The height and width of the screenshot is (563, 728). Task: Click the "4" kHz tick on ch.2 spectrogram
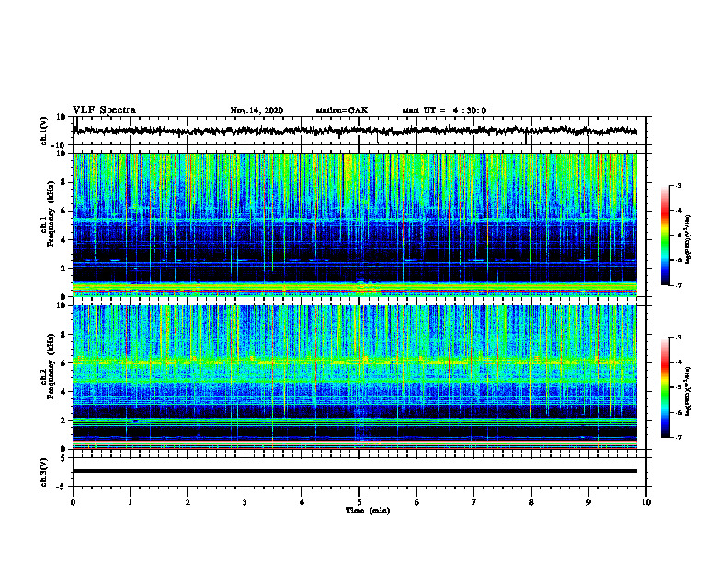coord(63,392)
